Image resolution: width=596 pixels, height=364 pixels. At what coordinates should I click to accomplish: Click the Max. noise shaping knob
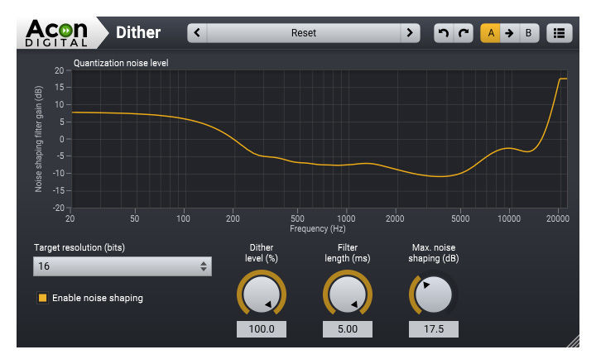[x=433, y=294]
